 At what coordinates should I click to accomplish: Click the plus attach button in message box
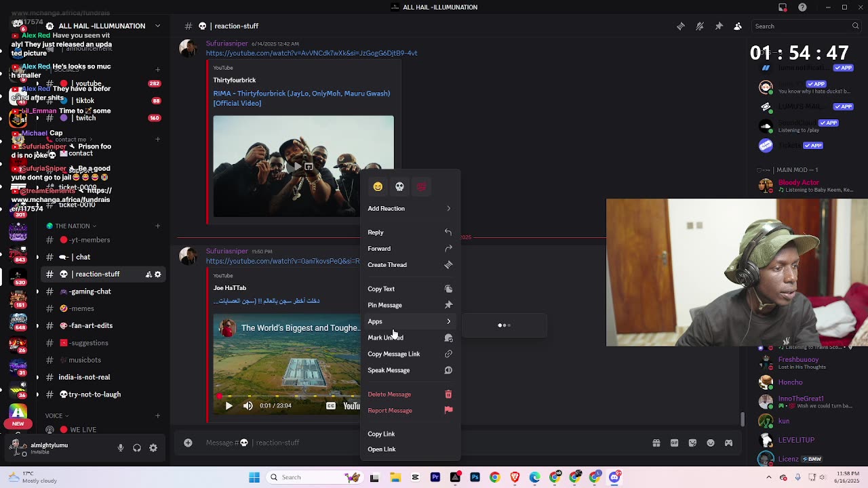click(x=188, y=443)
